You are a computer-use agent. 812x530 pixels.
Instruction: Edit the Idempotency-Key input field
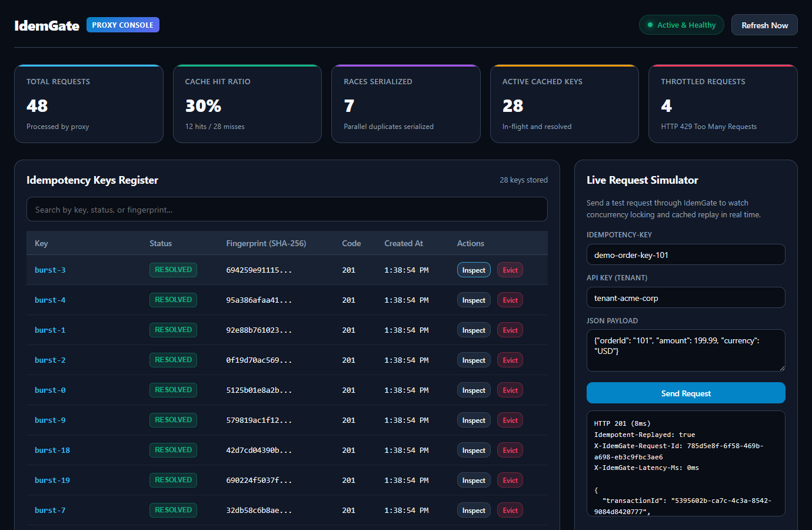686,254
